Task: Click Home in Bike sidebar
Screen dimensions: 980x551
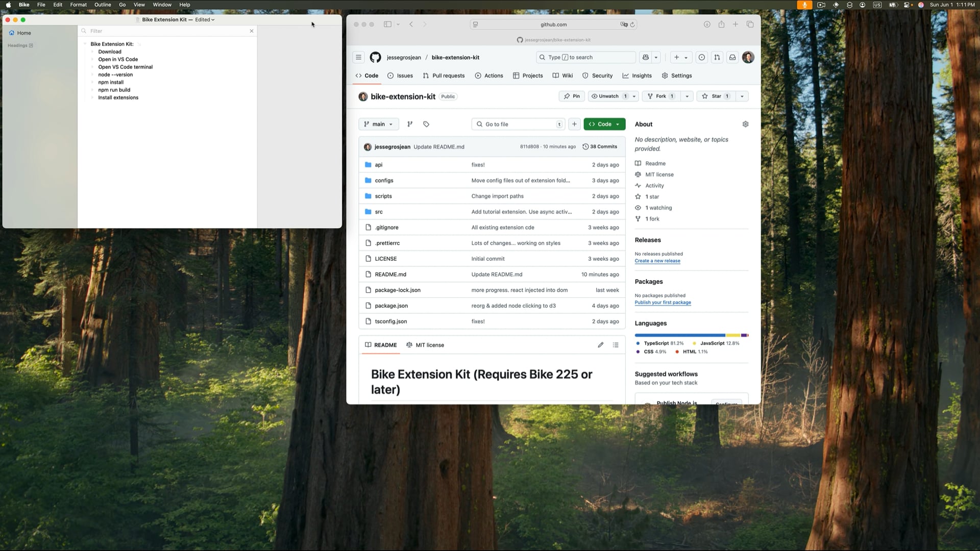Action: pos(20,33)
